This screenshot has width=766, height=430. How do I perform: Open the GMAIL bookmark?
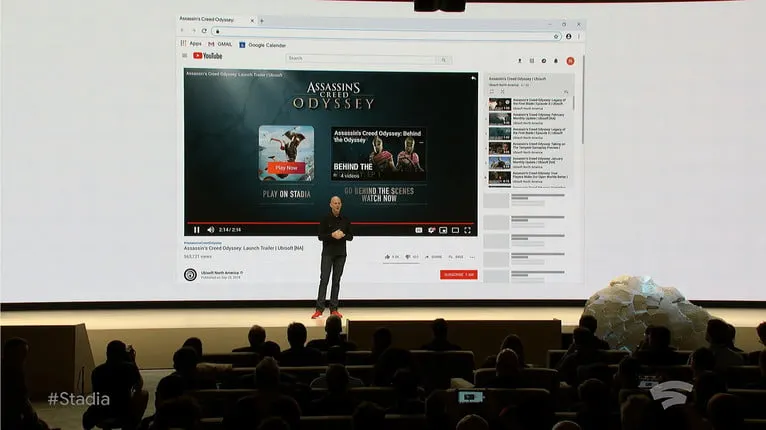[220, 44]
